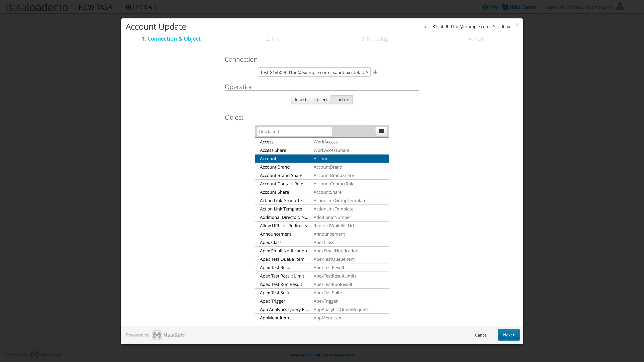
Task: Open the object list options hamburger icon
Action: (381, 131)
